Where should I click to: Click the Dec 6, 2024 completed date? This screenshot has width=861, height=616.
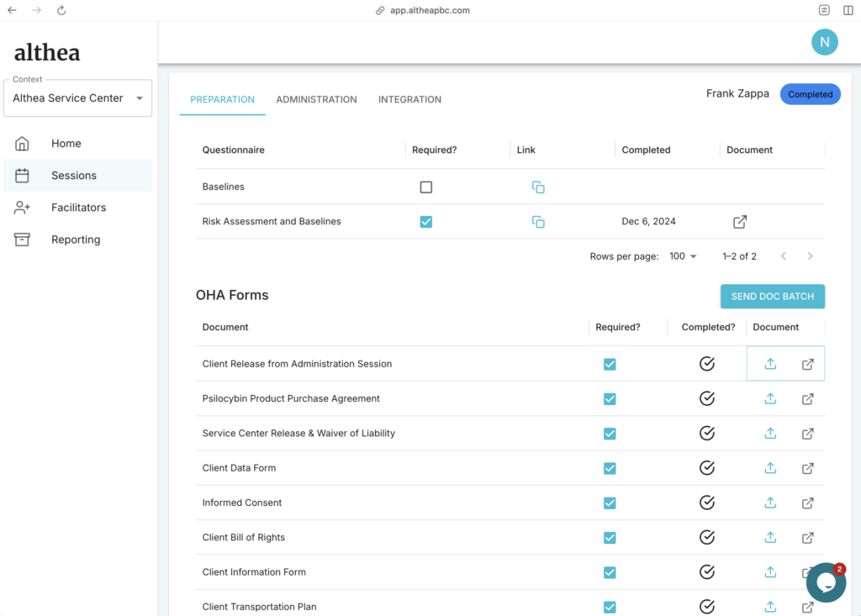click(648, 221)
